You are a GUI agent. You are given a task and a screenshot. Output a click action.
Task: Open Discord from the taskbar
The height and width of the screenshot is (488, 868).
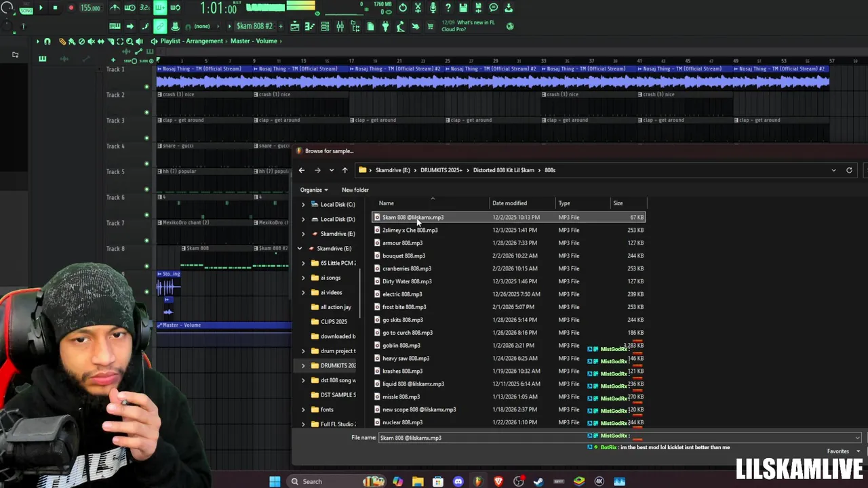point(458,481)
